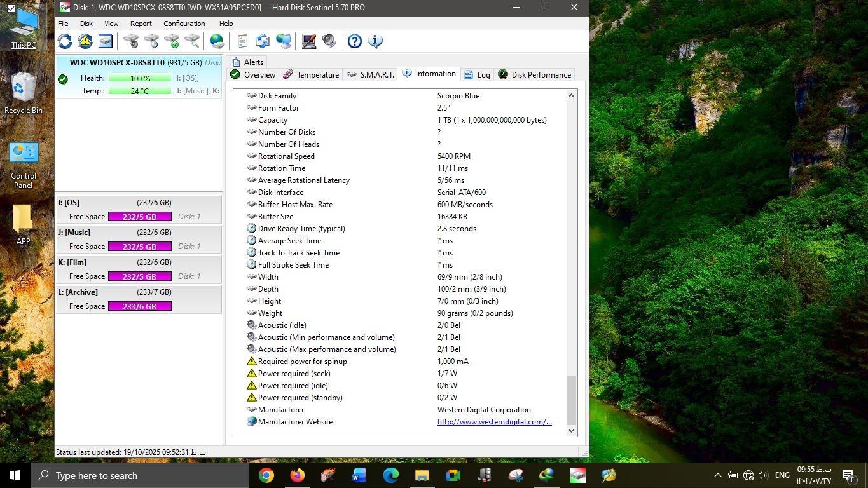This screenshot has width=868, height=488.
Task: Click the refresh icon with yellow warning triangle
Action: pyautogui.click(x=85, y=41)
